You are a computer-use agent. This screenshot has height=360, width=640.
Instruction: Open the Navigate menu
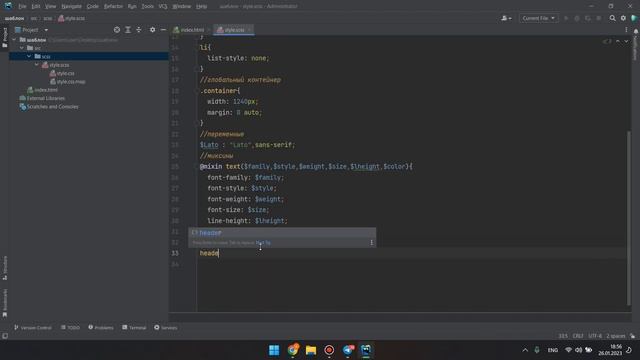click(71, 6)
